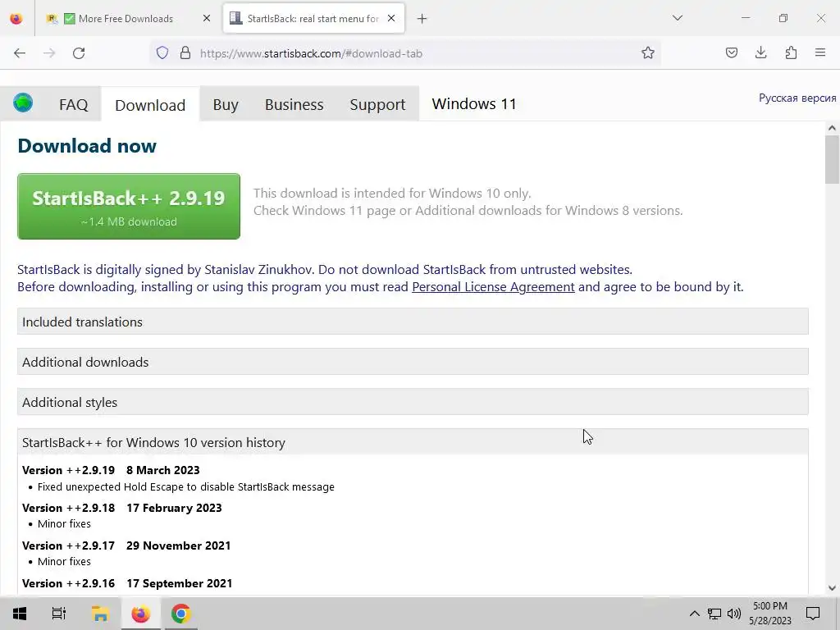Expand the Additional downloads section
The image size is (840, 630).
pyautogui.click(x=413, y=362)
